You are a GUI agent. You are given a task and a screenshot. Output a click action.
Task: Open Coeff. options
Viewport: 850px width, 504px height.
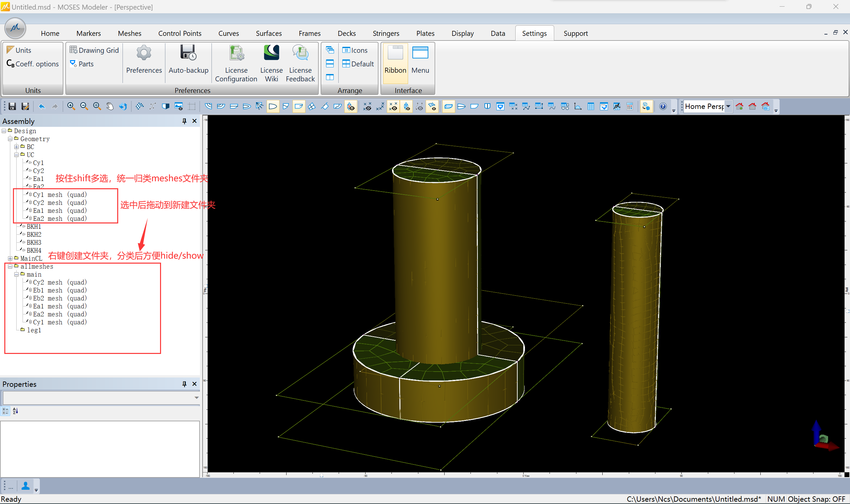point(33,64)
